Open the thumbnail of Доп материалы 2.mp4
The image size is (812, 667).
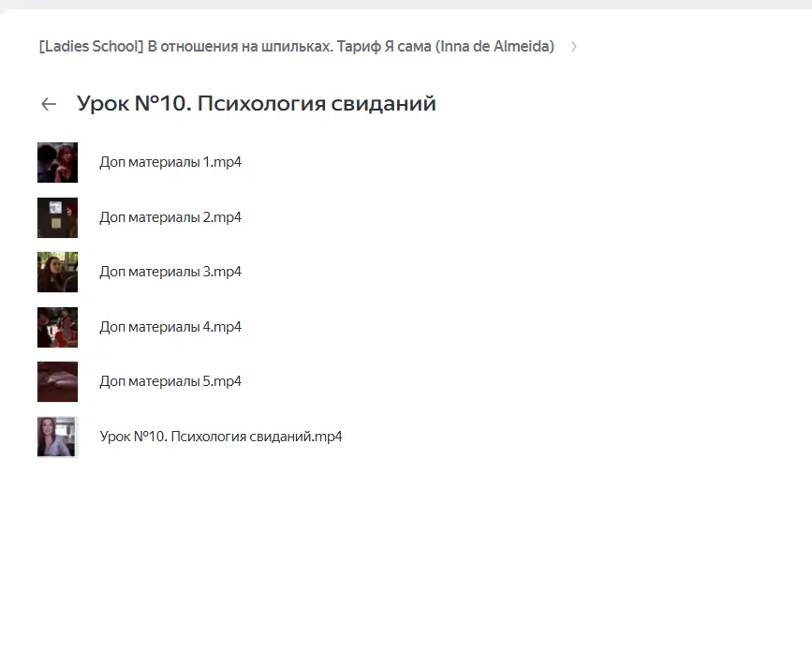[57, 217]
